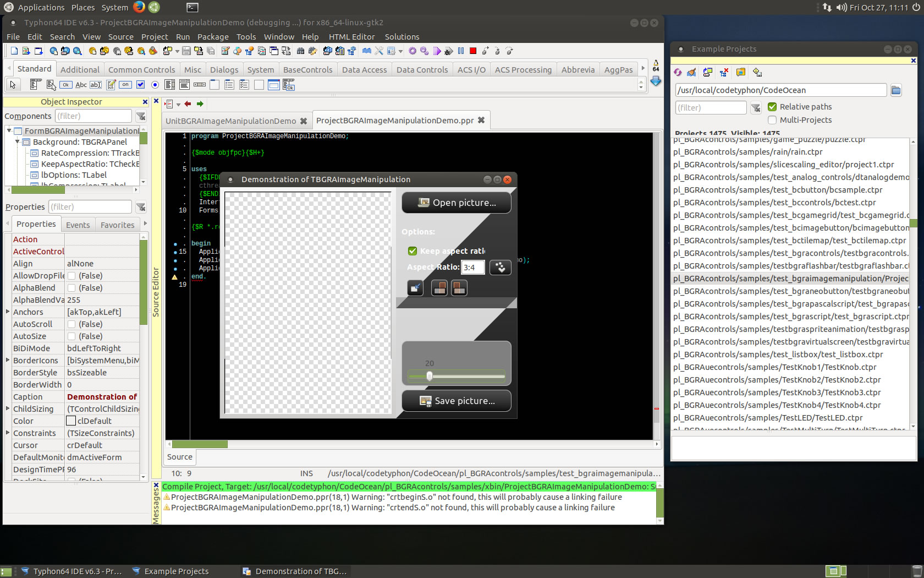Click the floppy disk Save icon in toolbar
924x578 pixels.
[186, 51]
